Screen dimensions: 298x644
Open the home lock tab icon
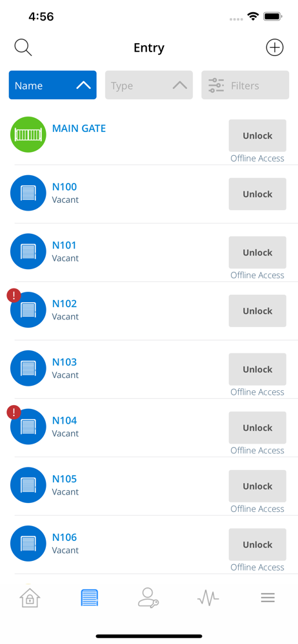tap(30, 598)
